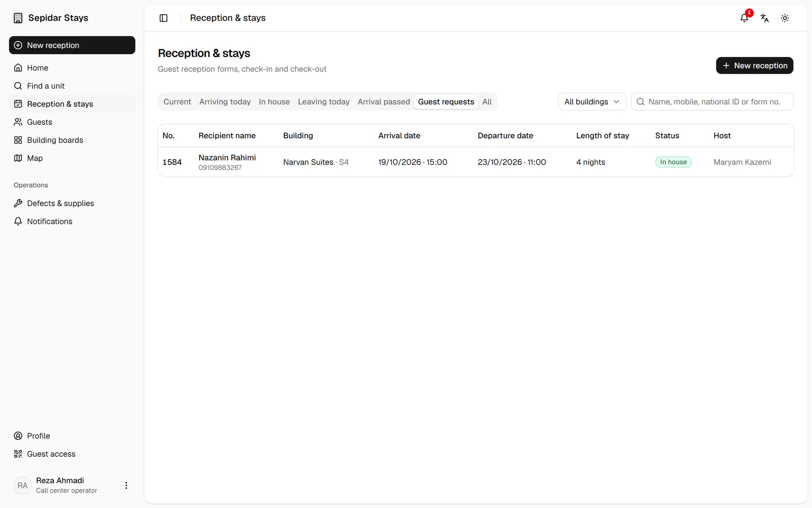Click New reception button in page header
The width and height of the screenshot is (812, 508).
pos(754,65)
